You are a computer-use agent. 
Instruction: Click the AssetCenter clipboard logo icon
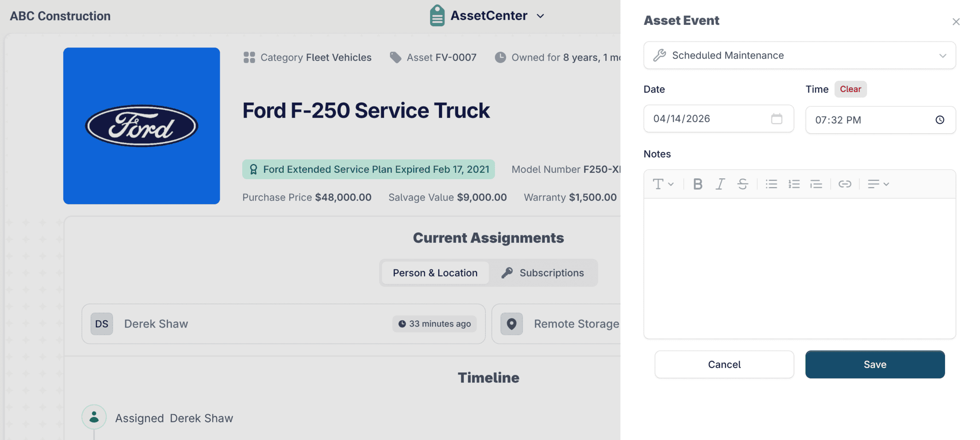[x=437, y=16]
